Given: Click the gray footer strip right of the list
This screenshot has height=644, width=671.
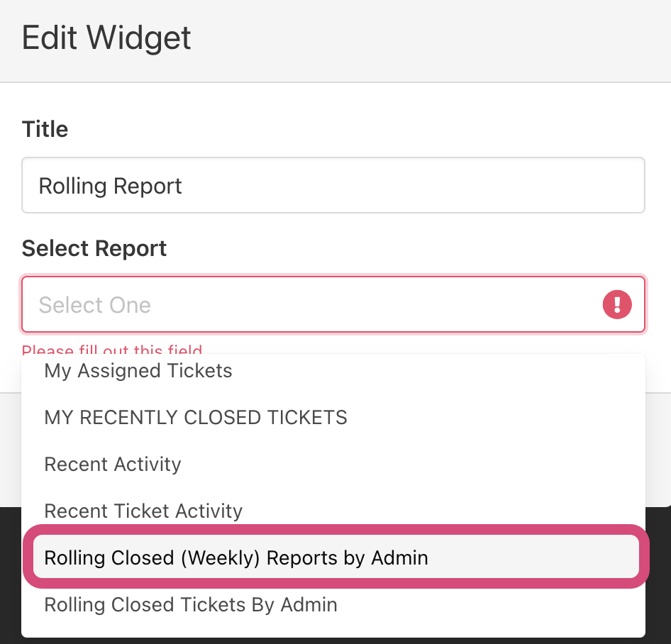Looking at the screenshot, I should pos(659,448).
